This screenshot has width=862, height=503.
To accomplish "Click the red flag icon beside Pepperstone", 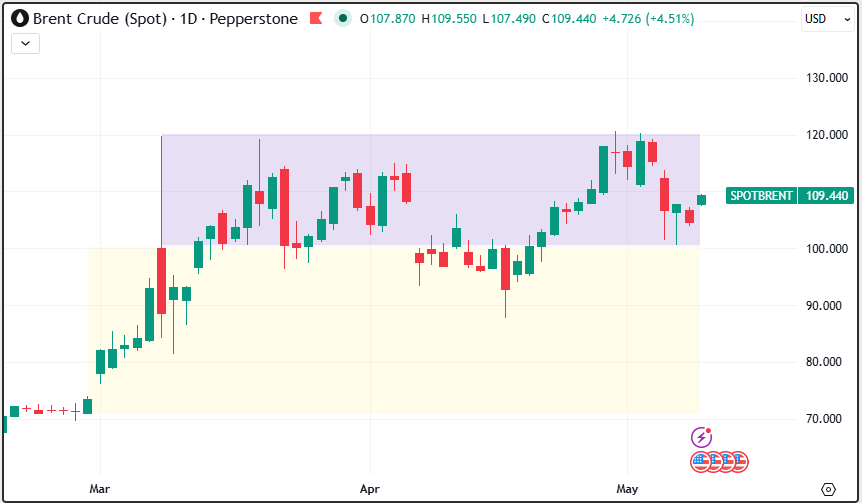I will [316, 19].
